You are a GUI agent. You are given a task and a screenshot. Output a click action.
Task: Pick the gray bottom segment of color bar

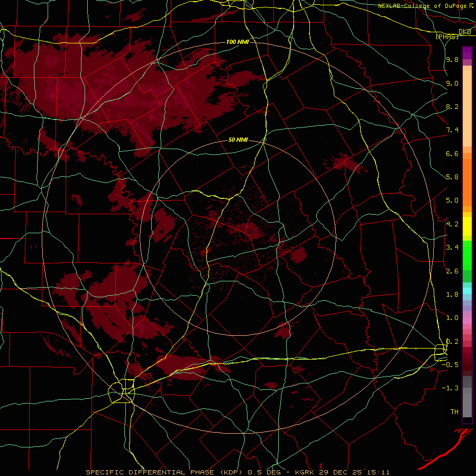[x=467, y=404]
